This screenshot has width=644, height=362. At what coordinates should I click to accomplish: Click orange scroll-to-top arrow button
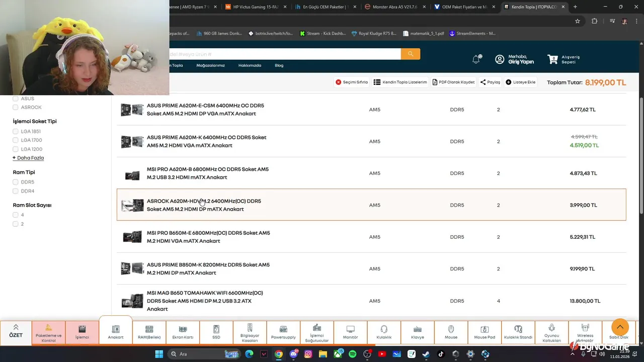(620, 327)
